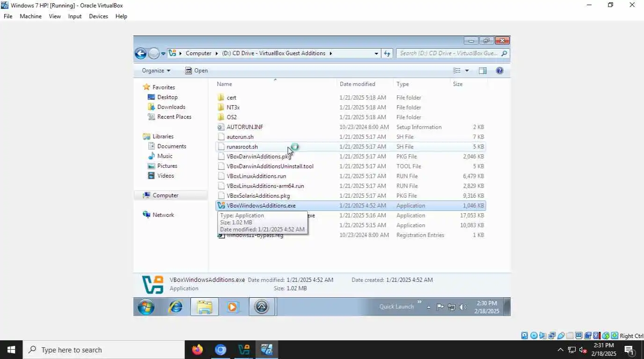The width and height of the screenshot is (644, 359).
Task: Click Computer in the address breadcrumb
Action: [198, 53]
